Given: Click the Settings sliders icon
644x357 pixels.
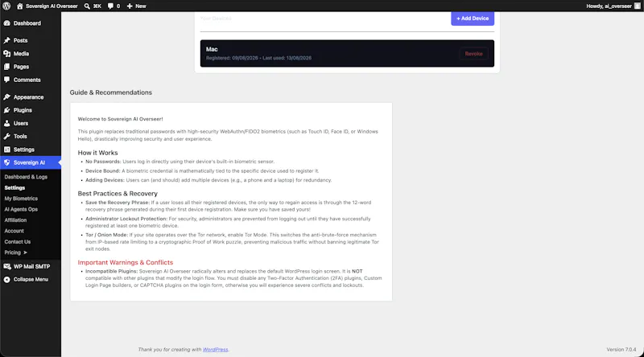Looking at the screenshot, I should (7, 150).
